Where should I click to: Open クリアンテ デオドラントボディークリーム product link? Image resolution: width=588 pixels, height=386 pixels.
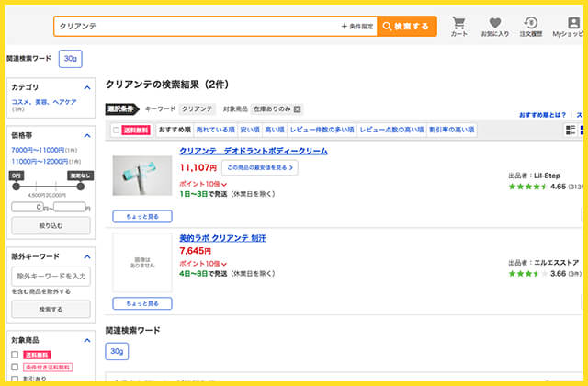coord(254,151)
